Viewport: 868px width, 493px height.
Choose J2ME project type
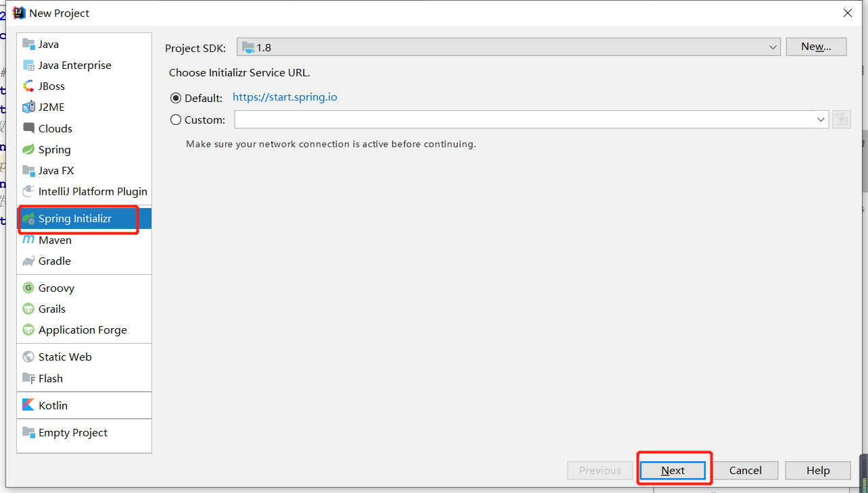click(x=84, y=107)
